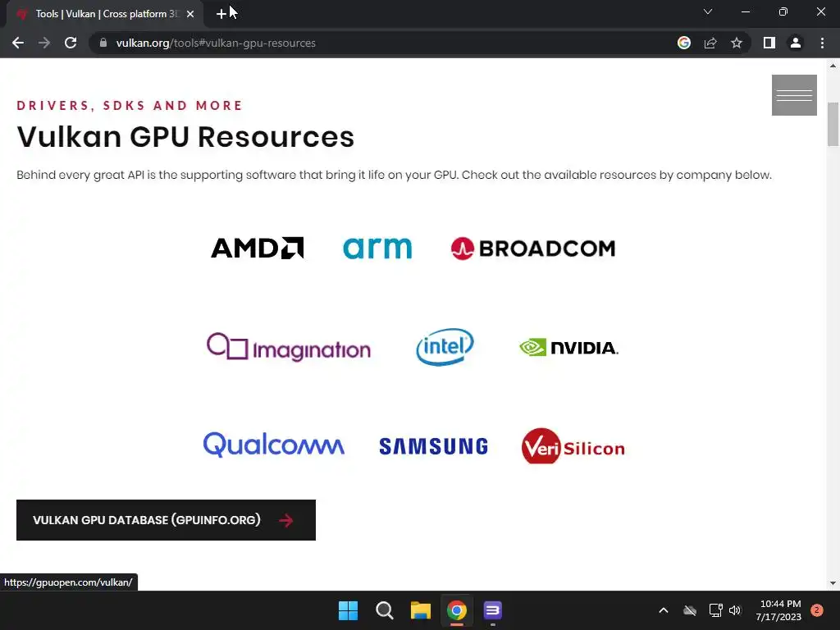The width and height of the screenshot is (840, 630).
Task: View site information lock icon
Action: pos(103,43)
